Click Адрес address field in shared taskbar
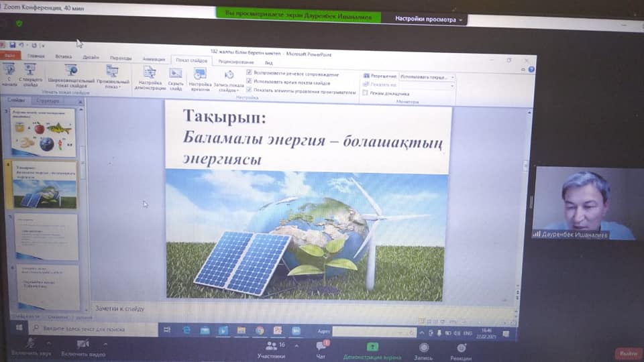The image size is (644, 362). point(374,332)
